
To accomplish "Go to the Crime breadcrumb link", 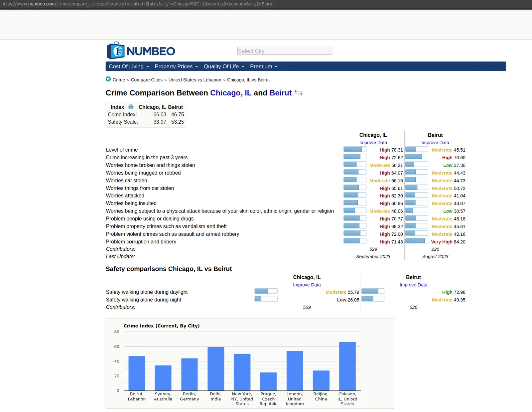I will [x=119, y=80].
